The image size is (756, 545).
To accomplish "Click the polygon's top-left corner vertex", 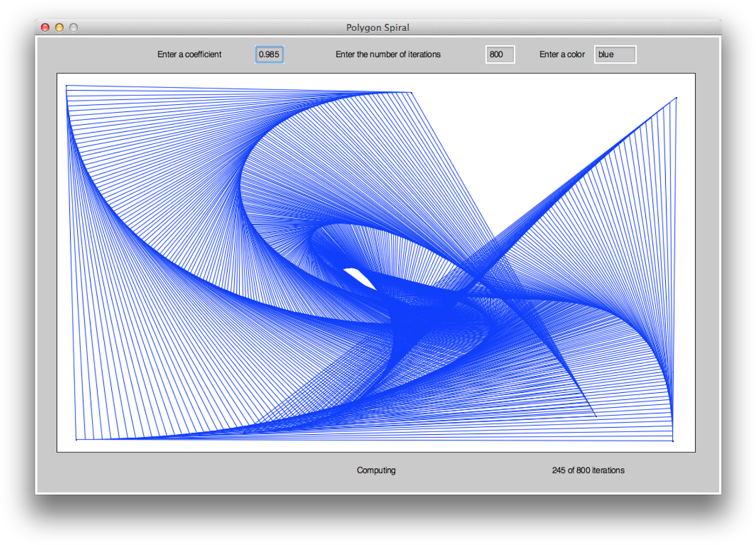I will click(67, 86).
